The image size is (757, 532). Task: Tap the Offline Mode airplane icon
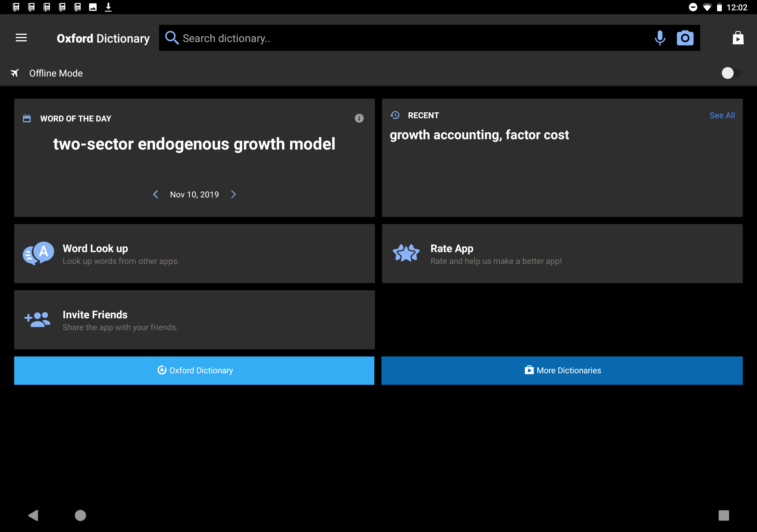15,73
